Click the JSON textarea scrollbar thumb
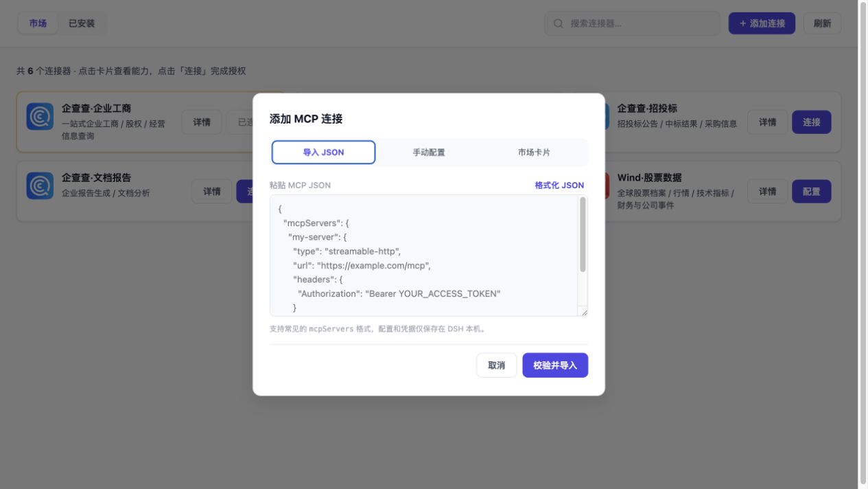 pyautogui.click(x=583, y=235)
